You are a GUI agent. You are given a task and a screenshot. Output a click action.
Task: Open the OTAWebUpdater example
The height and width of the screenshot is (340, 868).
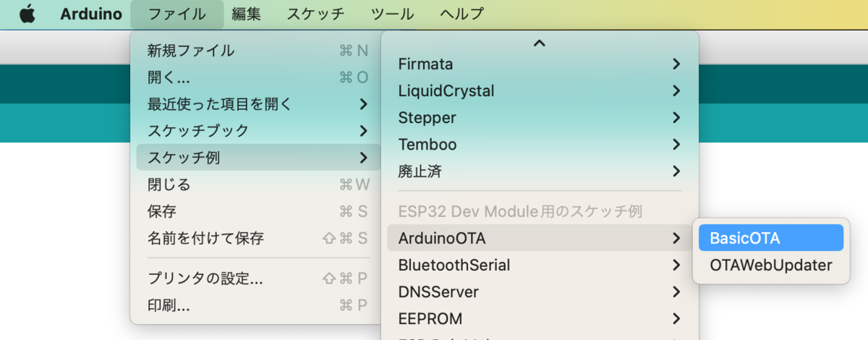click(x=770, y=265)
